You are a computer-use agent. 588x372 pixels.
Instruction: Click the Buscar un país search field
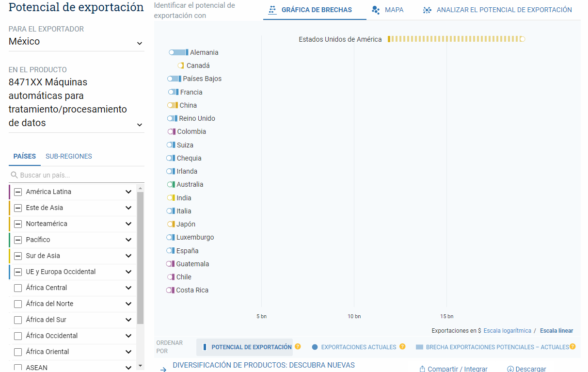78,175
